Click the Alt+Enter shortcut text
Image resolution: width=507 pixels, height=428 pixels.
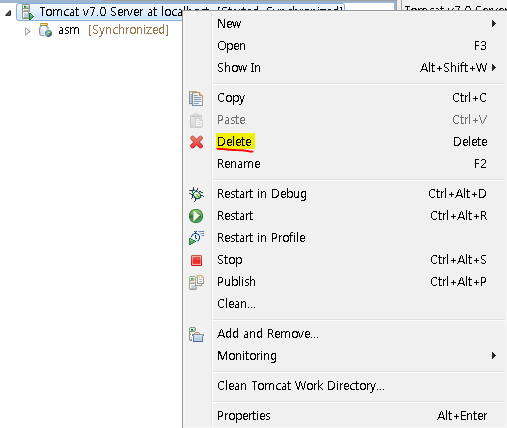click(x=462, y=416)
